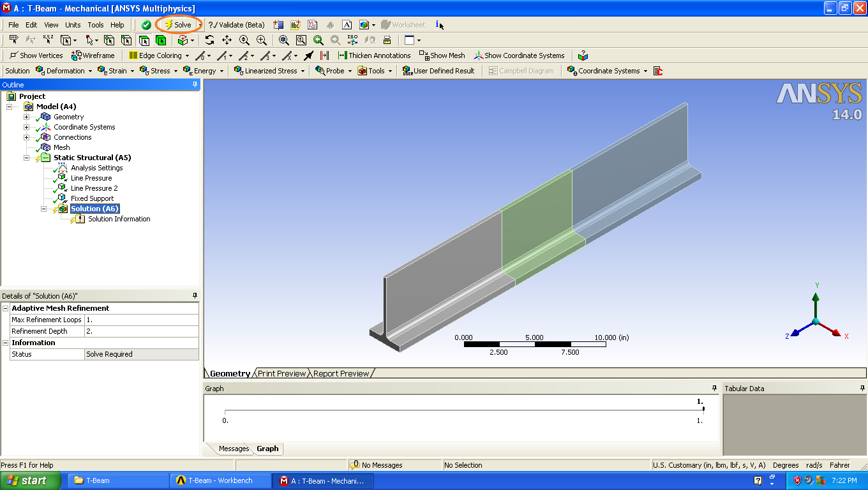
Task: Click the Label tool icon
Action: pos(13,40)
